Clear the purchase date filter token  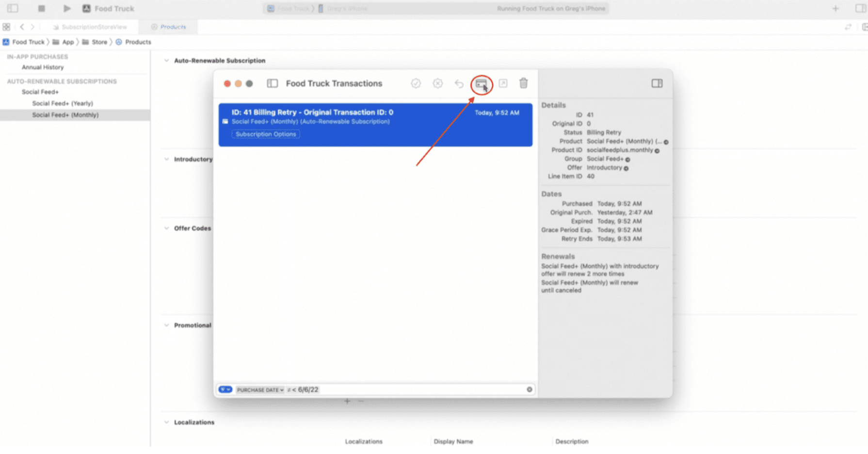pyautogui.click(x=529, y=389)
